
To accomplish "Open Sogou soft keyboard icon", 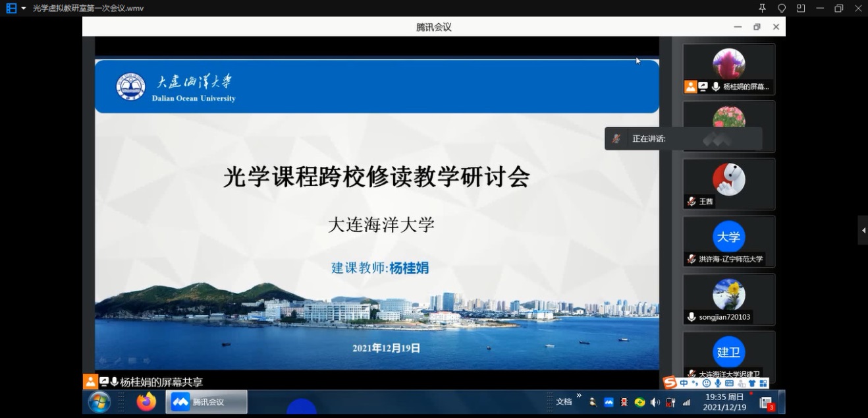I will coord(729,383).
